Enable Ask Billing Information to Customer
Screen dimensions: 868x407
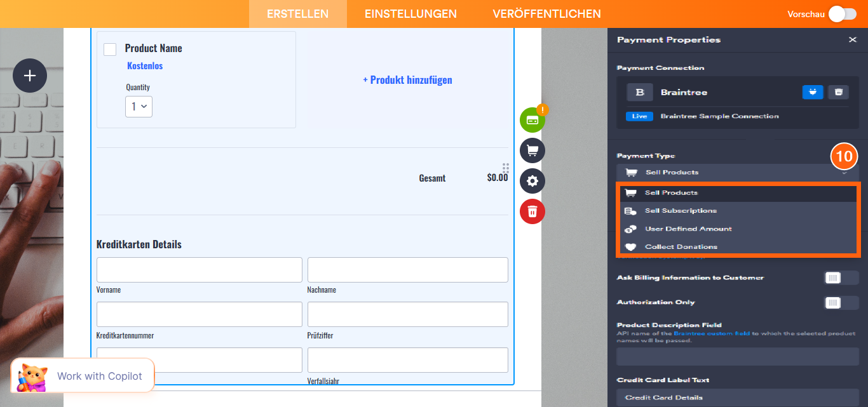[x=841, y=277]
